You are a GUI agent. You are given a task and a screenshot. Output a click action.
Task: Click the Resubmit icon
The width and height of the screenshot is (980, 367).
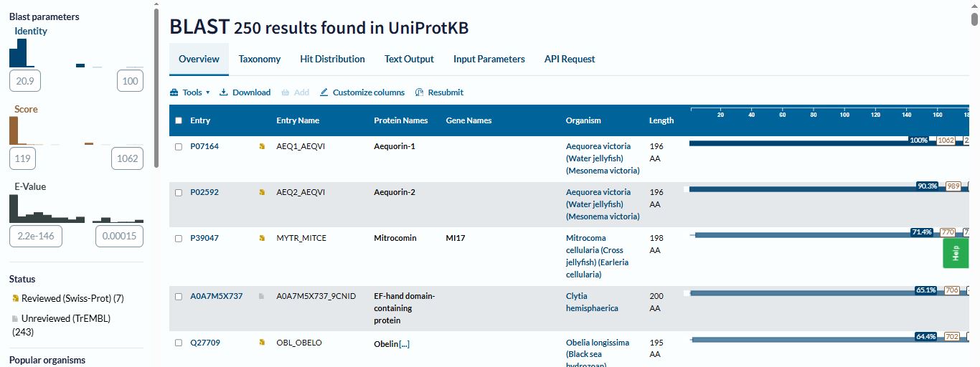point(420,92)
